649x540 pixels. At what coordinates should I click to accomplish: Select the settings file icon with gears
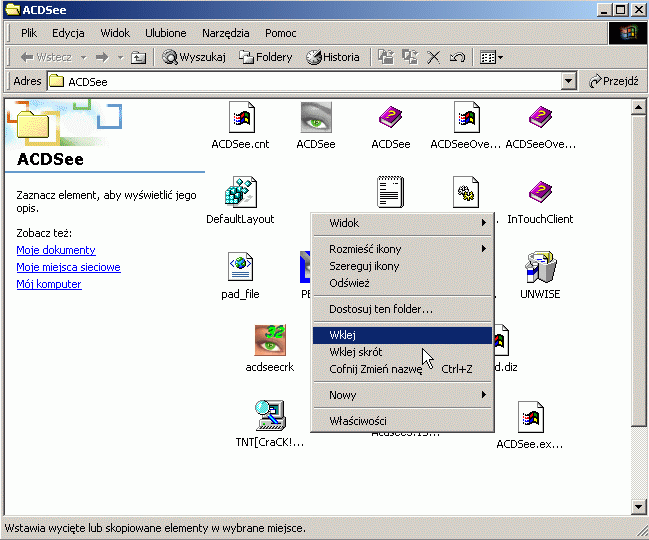coord(466,192)
